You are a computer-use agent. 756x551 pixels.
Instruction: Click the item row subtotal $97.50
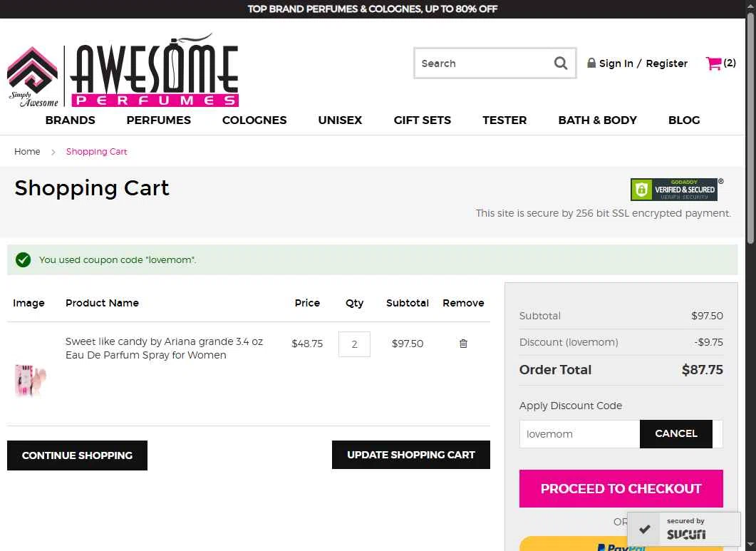(408, 344)
